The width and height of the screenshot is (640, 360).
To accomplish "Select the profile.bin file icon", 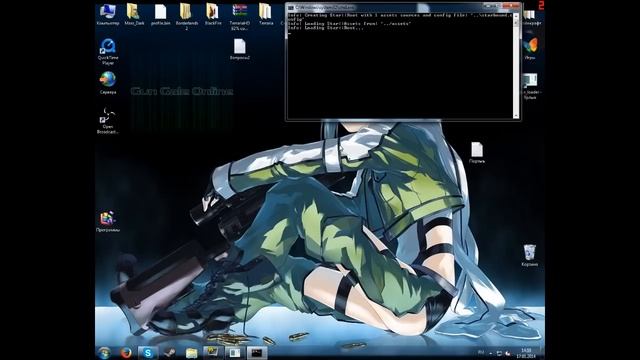I will click(160, 14).
